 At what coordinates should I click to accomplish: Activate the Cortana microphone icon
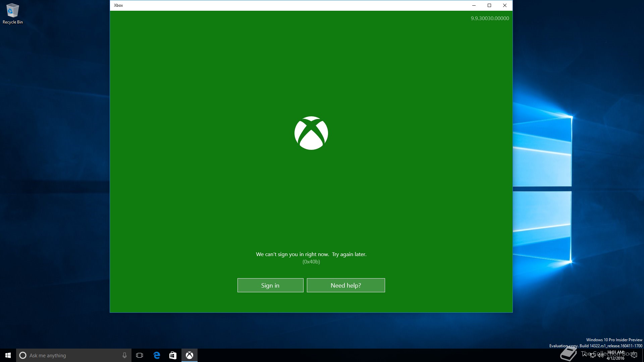click(124, 355)
